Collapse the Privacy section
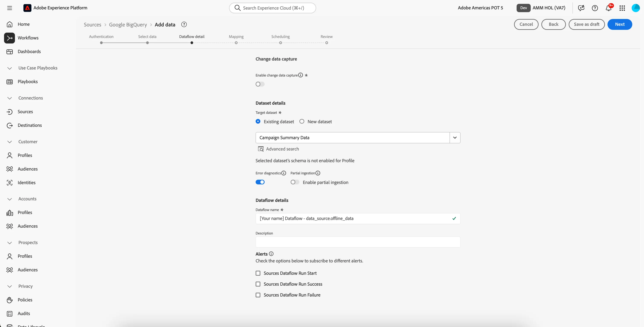The width and height of the screenshot is (644, 327). [10, 286]
